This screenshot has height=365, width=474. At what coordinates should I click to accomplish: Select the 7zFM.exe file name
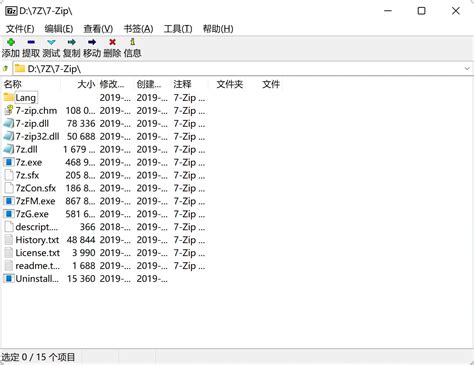(35, 201)
